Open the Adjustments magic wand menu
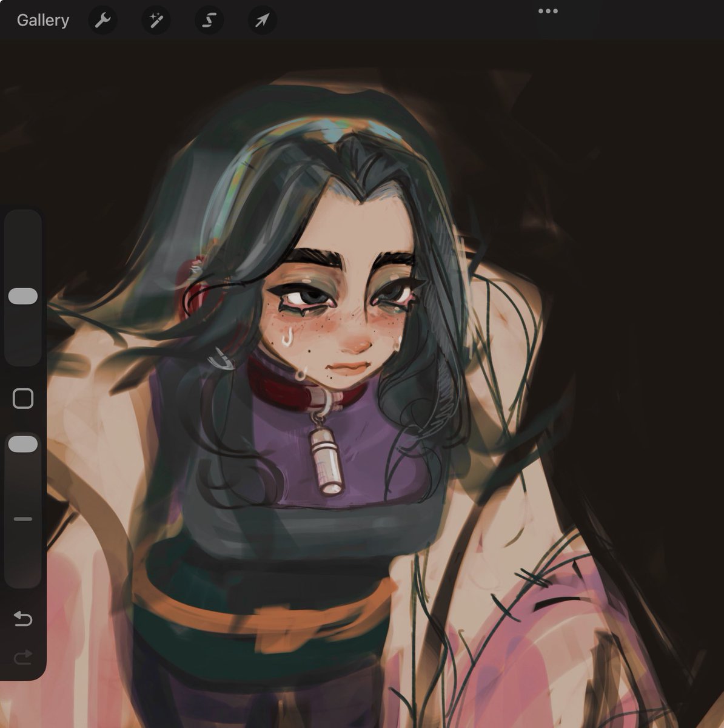 [x=156, y=21]
